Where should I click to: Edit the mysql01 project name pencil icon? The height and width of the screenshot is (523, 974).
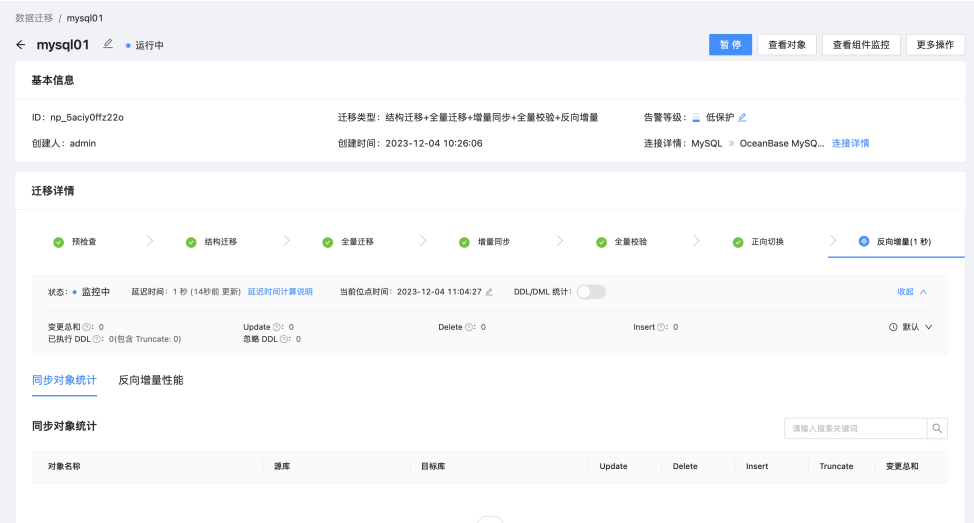(107, 43)
